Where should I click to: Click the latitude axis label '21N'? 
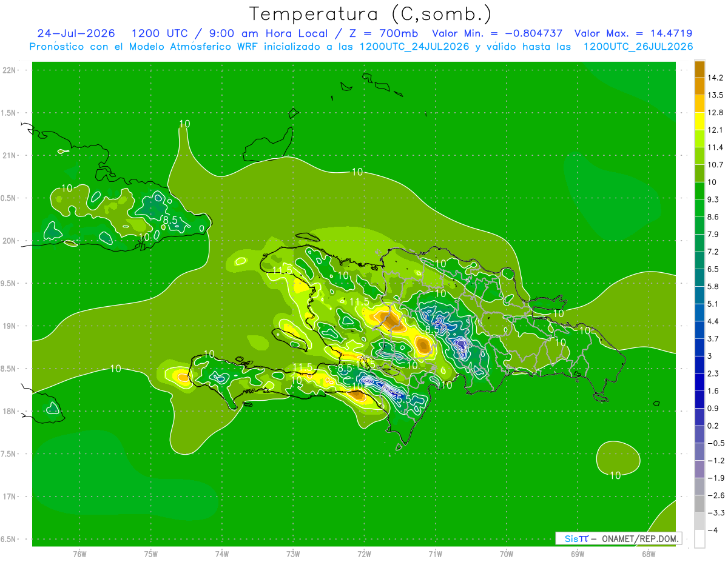point(9,155)
